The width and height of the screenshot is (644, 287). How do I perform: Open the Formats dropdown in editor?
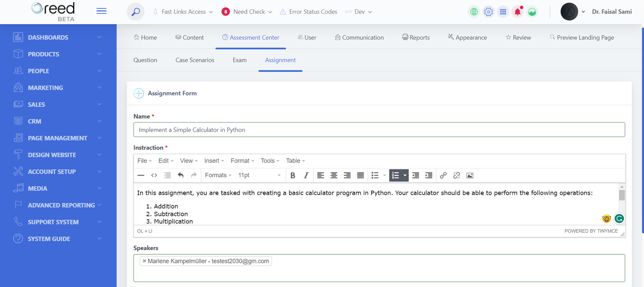pyautogui.click(x=218, y=175)
